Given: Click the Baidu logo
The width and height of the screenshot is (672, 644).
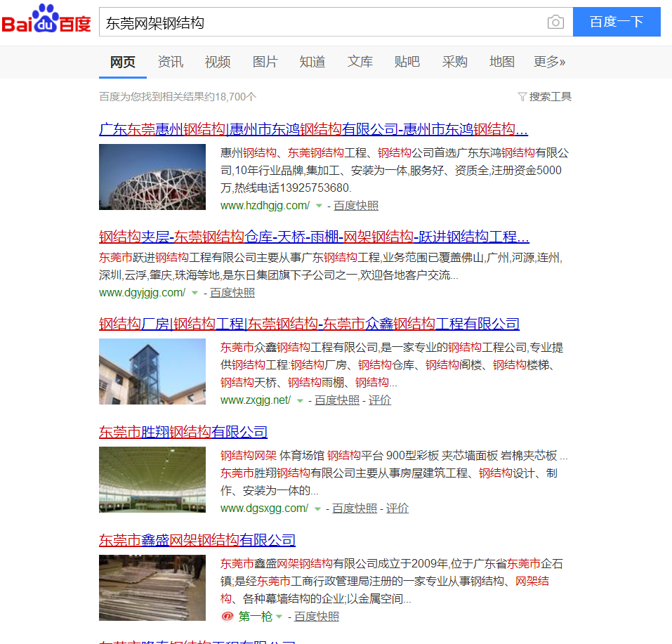Looking at the screenshot, I should coord(46,19).
